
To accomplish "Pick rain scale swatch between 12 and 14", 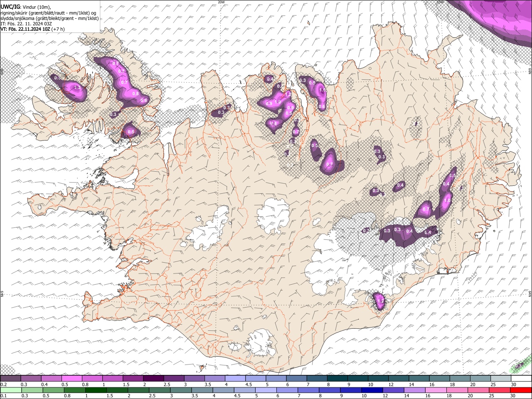I will (394, 390).
